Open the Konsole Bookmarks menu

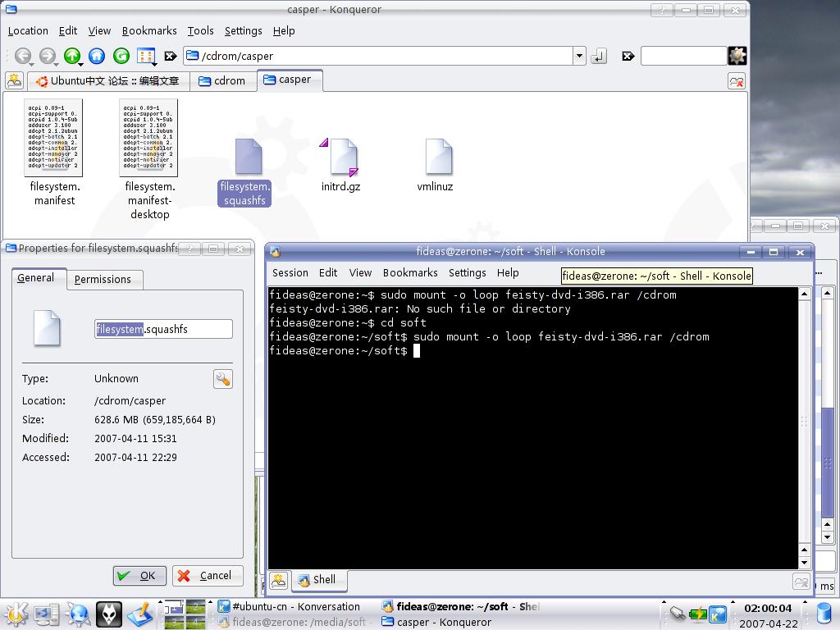pyautogui.click(x=410, y=273)
